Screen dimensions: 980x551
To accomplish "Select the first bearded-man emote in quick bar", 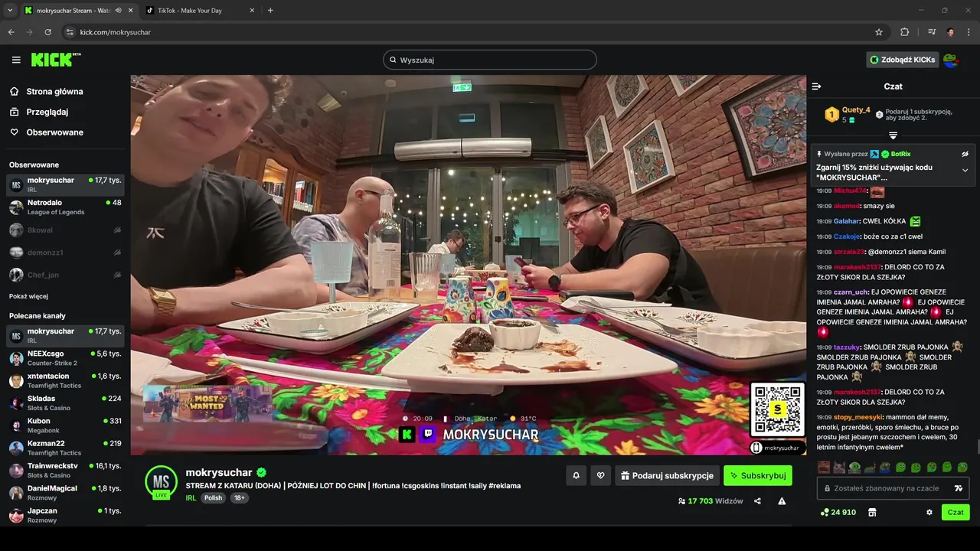I will 824,467.
